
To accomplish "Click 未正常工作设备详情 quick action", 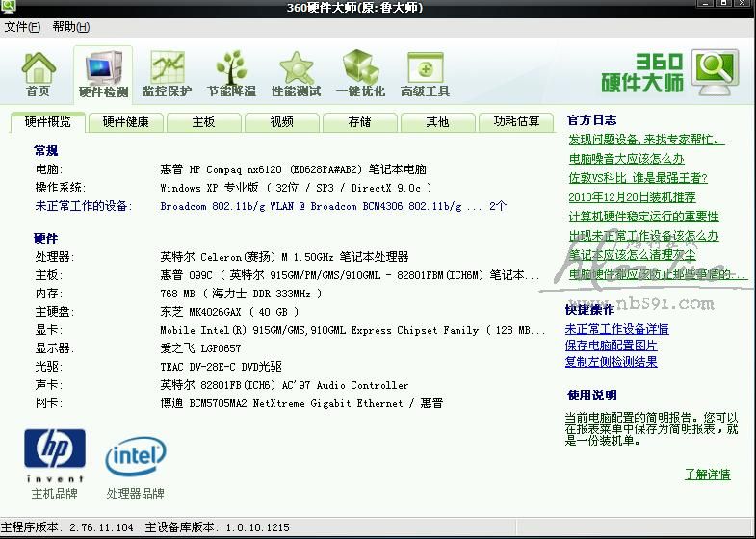I will coord(616,329).
